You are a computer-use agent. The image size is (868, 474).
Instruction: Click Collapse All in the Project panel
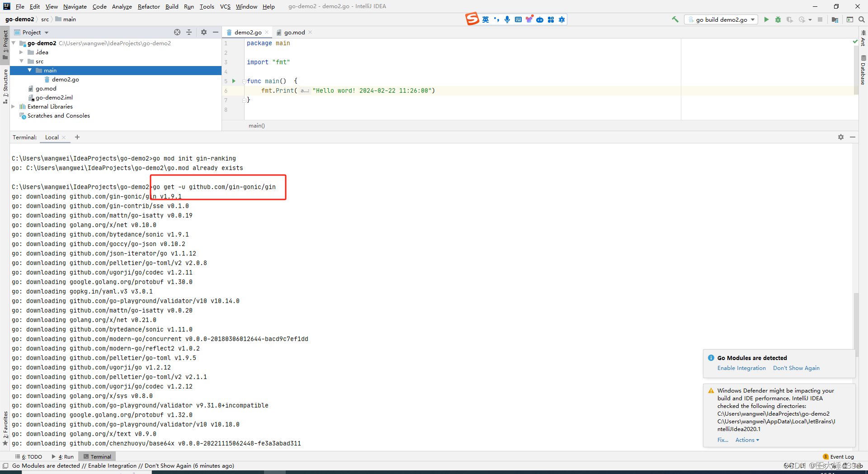tap(189, 32)
